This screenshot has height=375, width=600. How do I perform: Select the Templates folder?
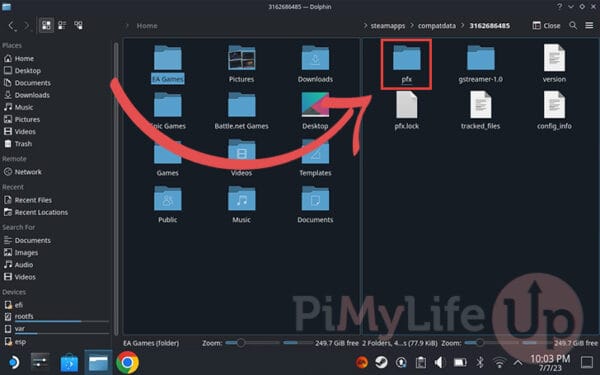click(x=315, y=158)
